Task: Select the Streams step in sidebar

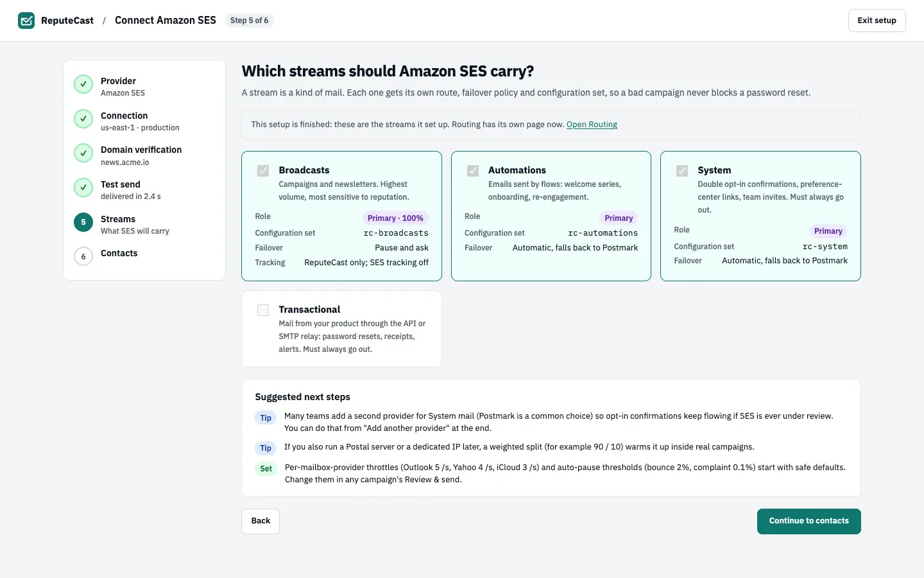Action: [x=144, y=224]
